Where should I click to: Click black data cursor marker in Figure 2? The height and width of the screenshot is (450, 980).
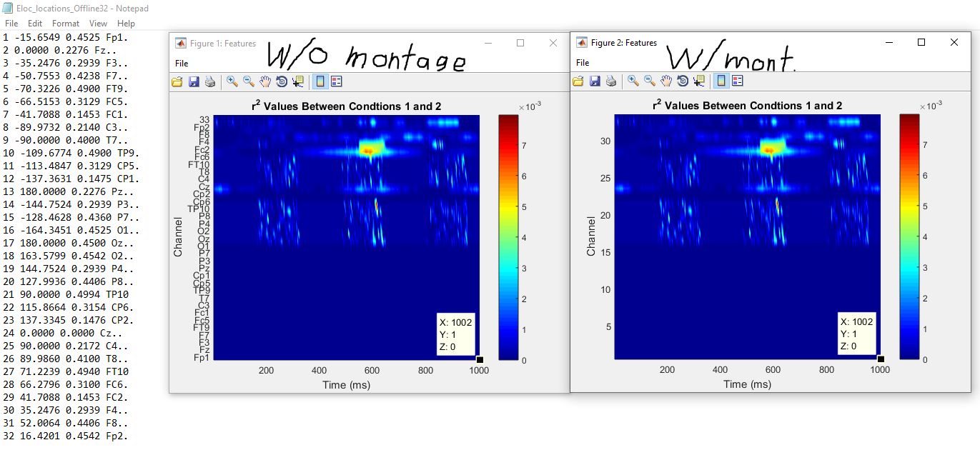coord(881,359)
